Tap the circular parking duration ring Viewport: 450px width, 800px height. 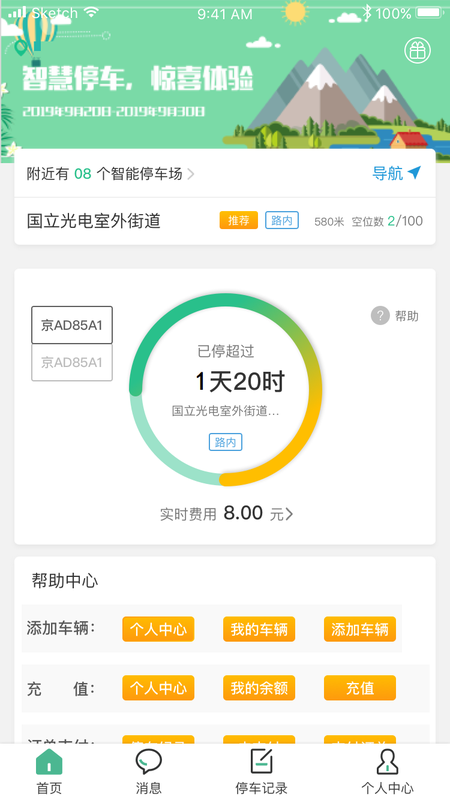(225, 390)
